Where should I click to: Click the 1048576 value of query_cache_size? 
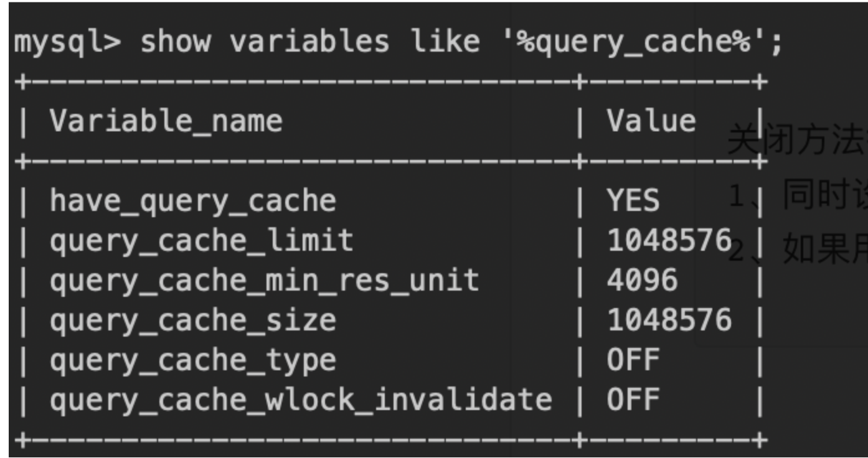click(x=669, y=320)
